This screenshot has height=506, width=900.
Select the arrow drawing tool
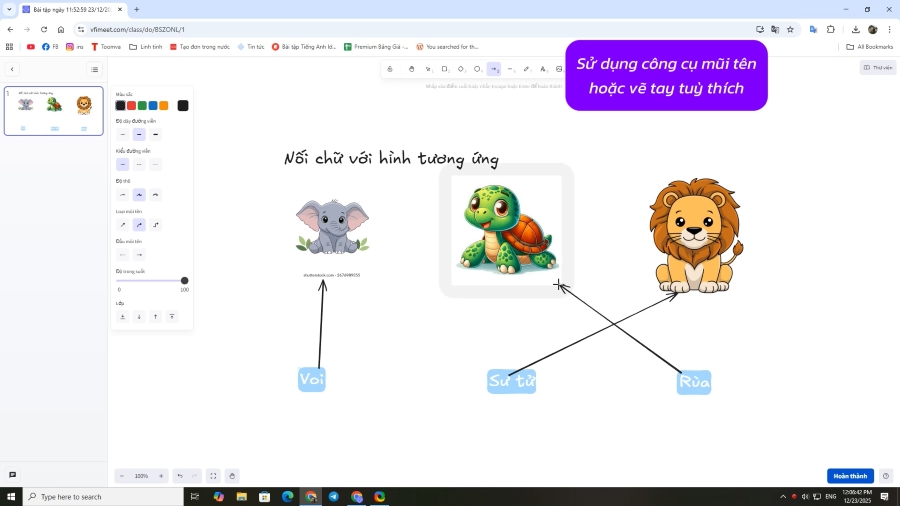click(494, 69)
